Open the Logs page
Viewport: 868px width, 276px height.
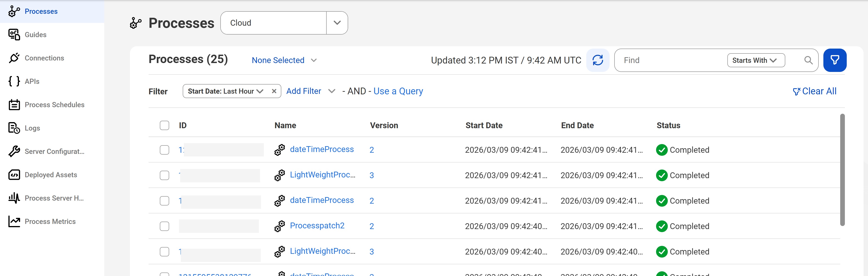(32, 128)
